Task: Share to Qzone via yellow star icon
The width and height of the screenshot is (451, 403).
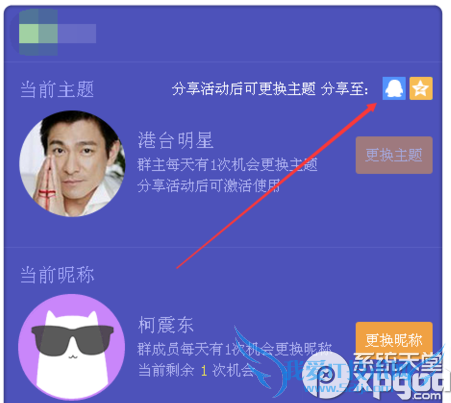Action: (421, 88)
